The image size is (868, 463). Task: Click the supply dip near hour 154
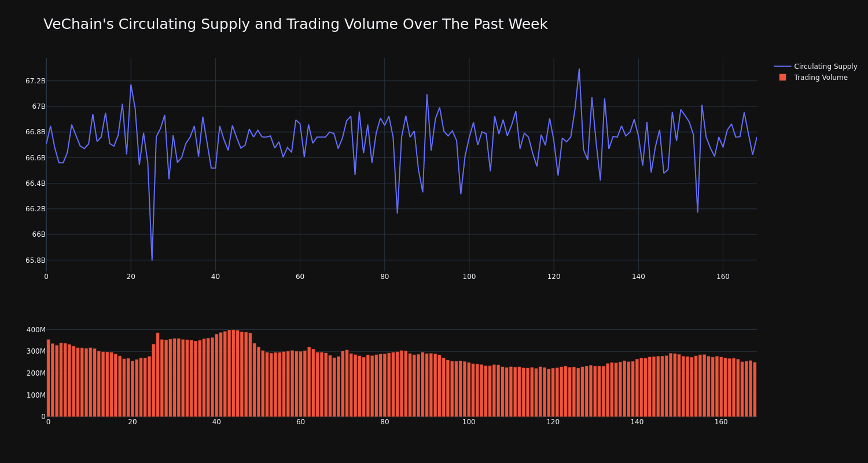697,212
